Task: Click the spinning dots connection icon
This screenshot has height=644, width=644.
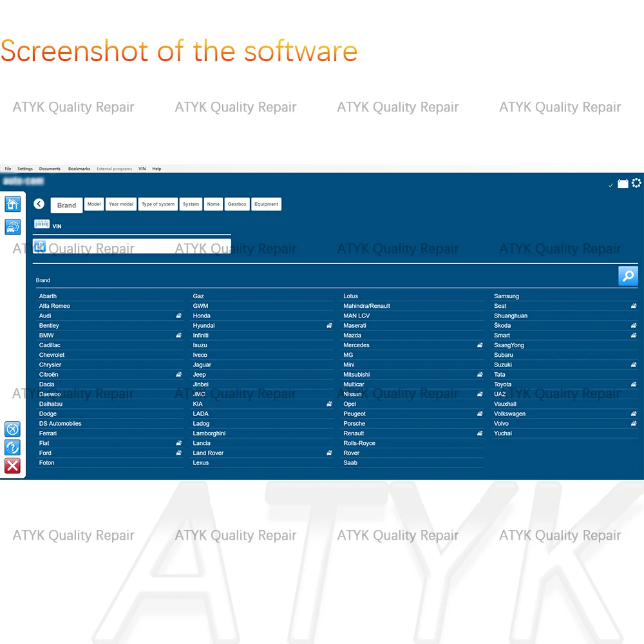Action: tap(636, 183)
